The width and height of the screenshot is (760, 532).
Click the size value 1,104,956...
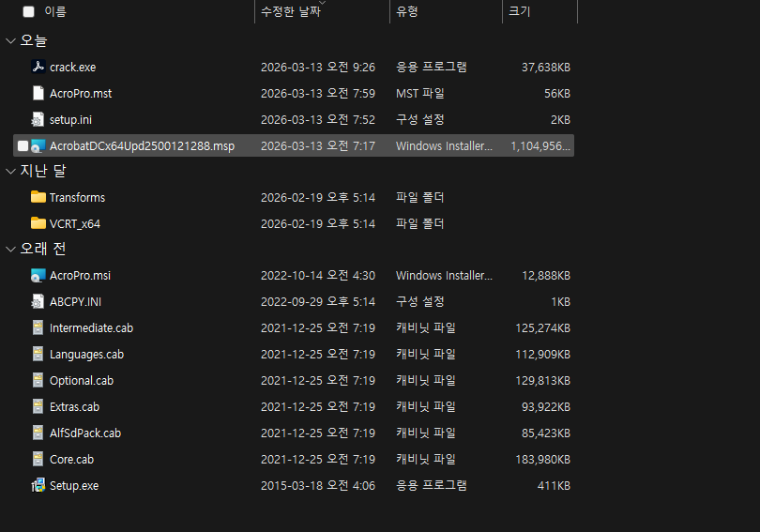540,145
